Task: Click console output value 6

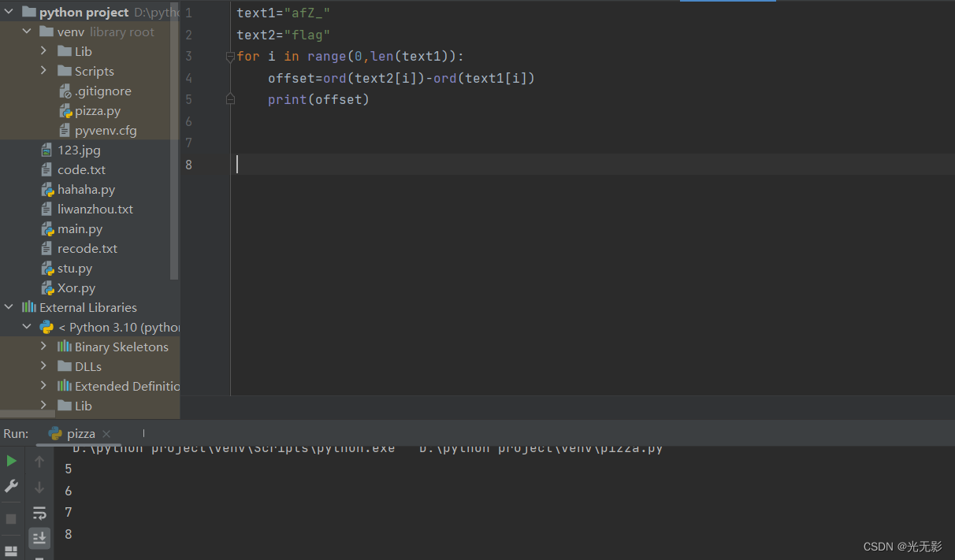Action: pos(69,491)
